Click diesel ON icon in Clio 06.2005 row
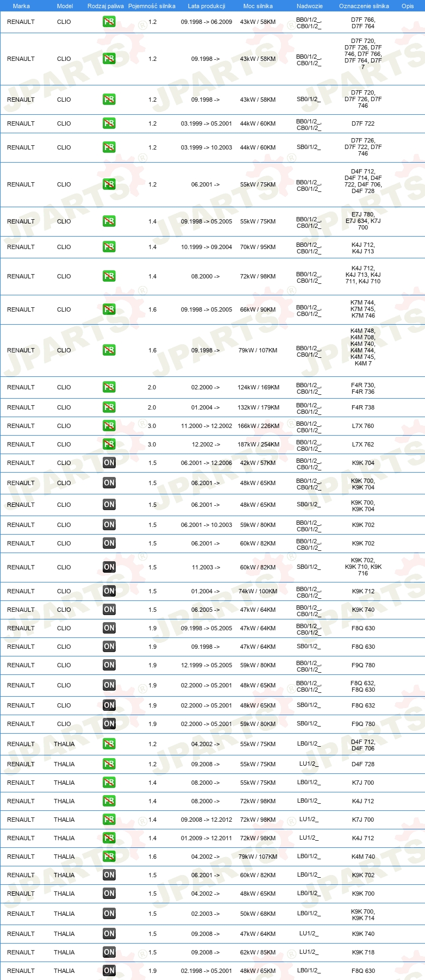 click(109, 610)
